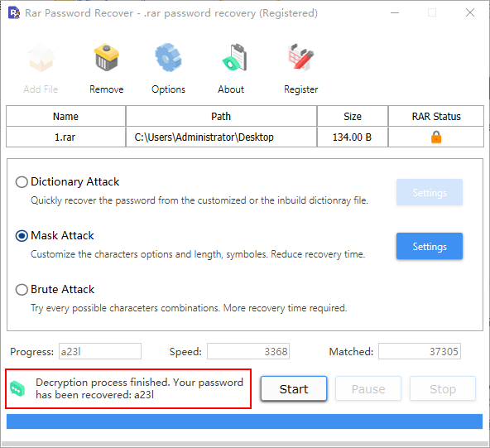Click the Path column header
The image size is (490, 448).
[x=221, y=116]
